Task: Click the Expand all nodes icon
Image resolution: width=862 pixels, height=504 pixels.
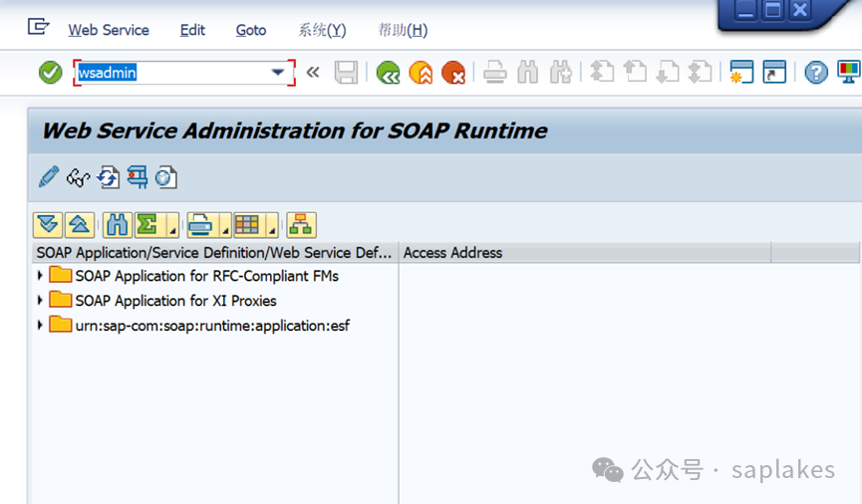Action: (48, 224)
